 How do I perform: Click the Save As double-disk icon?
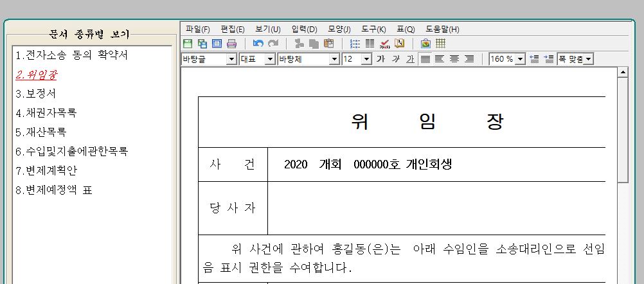click(x=202, y=44)
